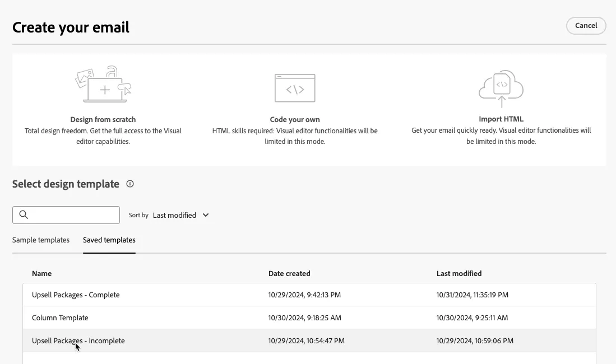Select the Upsell Packages - Complete template
Screen dimensions: 616x364
pos(309,295)
